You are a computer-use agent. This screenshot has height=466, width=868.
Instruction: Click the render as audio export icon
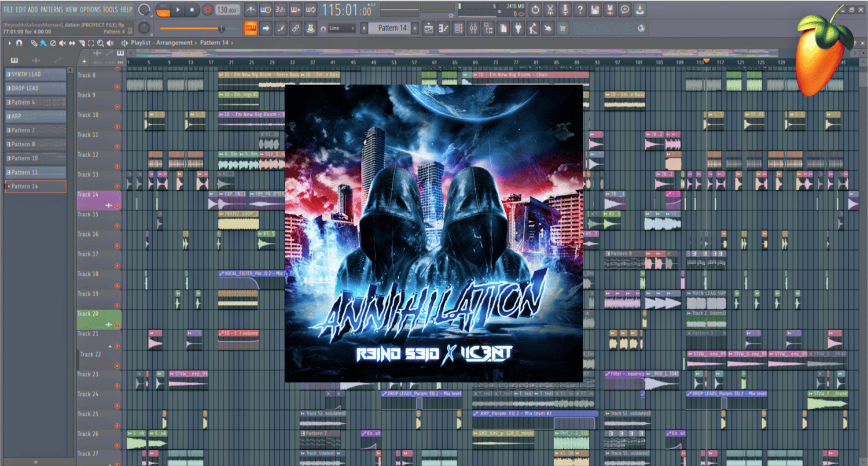tap(610, 10)
